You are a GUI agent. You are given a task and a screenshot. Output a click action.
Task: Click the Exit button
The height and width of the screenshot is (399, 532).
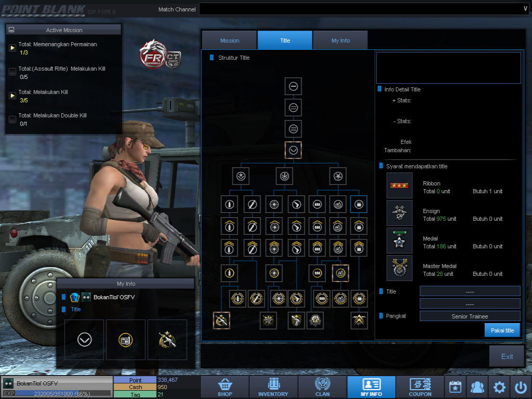pyautogui.click(x=507, y=356)
